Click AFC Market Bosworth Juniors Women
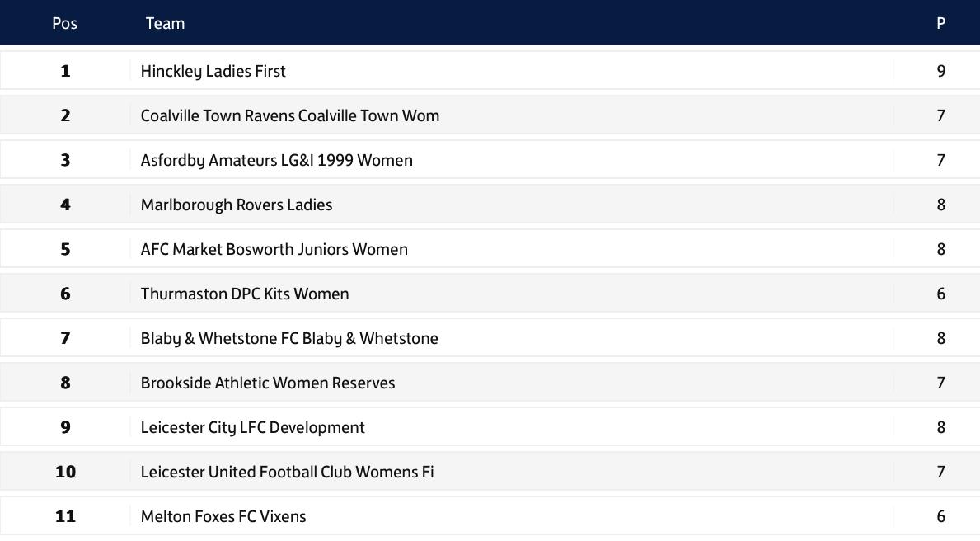Viewport: 980px width, 541px height. [x=274, y=249]
